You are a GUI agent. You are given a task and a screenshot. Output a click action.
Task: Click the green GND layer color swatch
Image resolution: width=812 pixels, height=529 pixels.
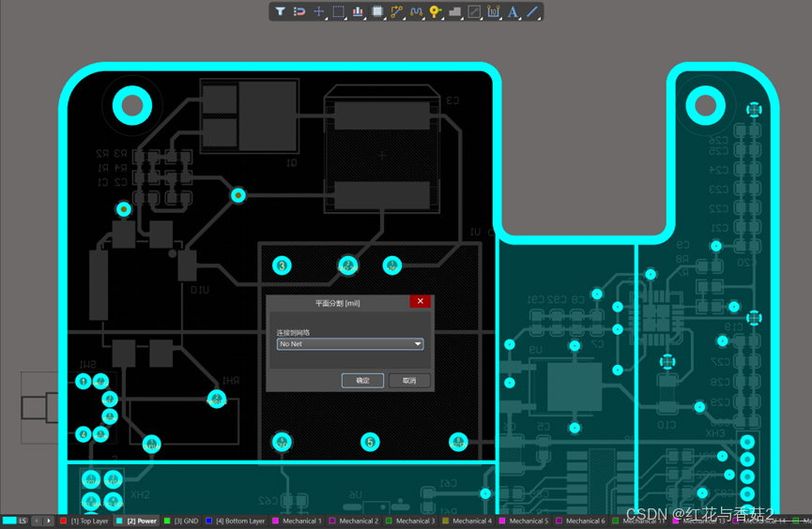pos(167,521)
